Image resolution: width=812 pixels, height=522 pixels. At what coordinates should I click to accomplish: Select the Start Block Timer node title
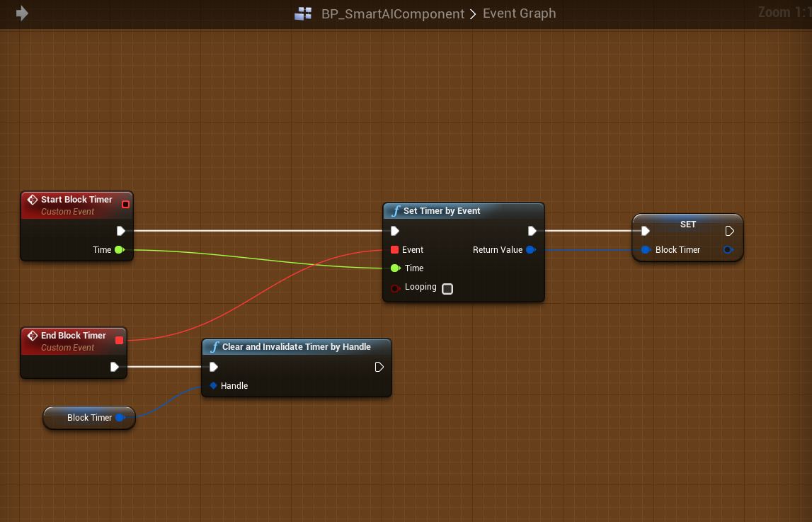coord(76,199)
